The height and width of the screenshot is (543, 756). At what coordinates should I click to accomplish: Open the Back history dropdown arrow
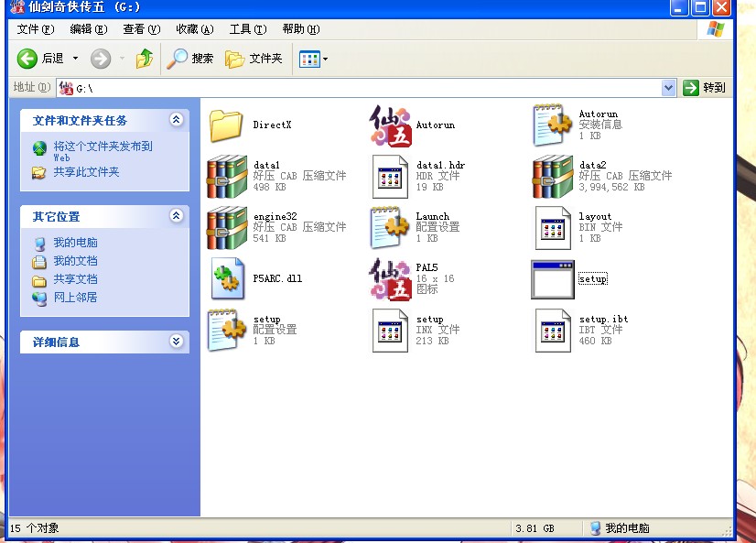76,59
